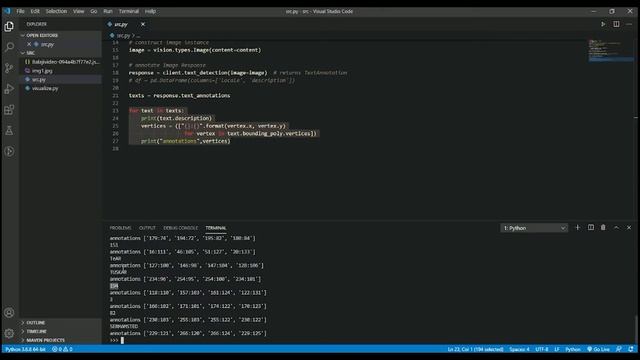Open the terminal selector dropdown '1: Python'
640x360 pixels.
[534, 228]
